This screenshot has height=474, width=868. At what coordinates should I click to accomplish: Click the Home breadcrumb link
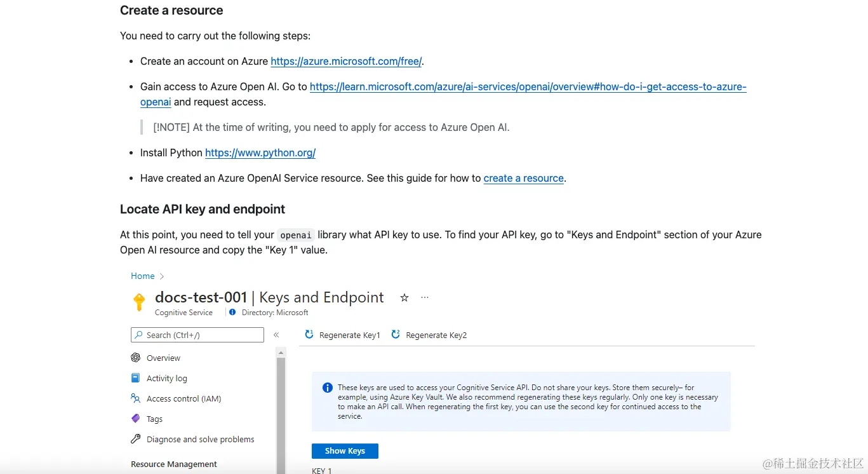click(x=143, y=276)
